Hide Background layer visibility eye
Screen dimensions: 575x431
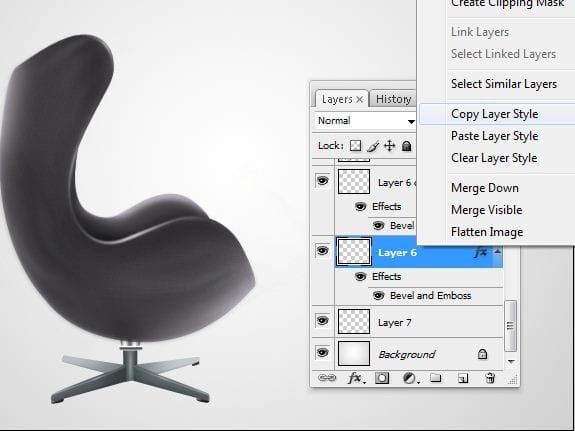[322, 353]
